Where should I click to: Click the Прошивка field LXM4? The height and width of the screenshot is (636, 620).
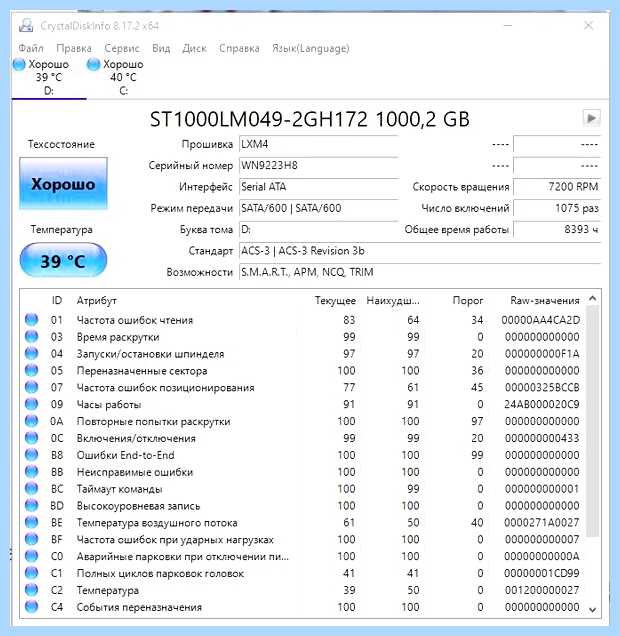318,144
